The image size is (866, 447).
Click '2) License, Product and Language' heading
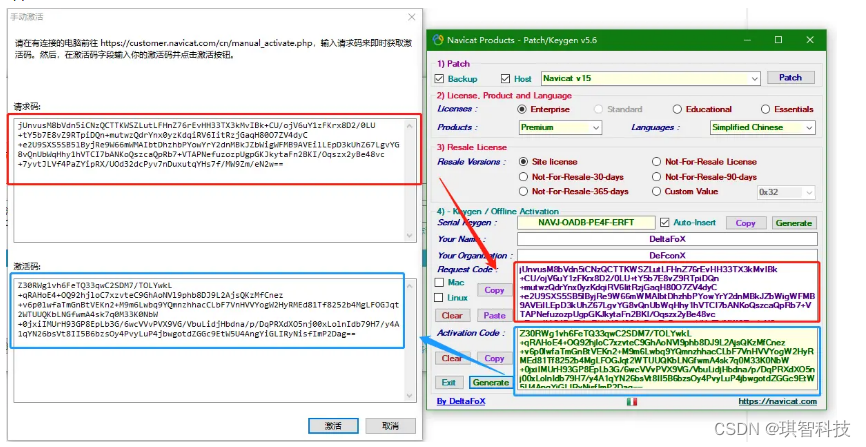pos(504,95)
